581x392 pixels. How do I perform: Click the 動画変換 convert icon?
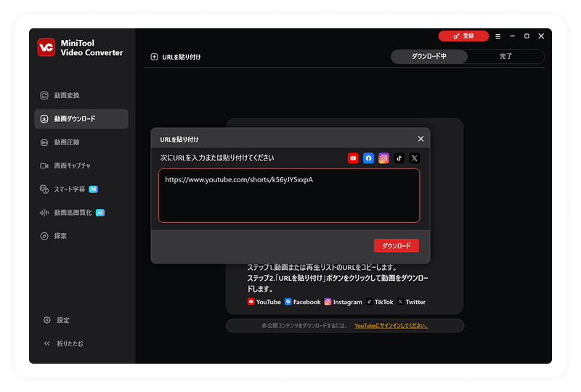coord(44,96)
